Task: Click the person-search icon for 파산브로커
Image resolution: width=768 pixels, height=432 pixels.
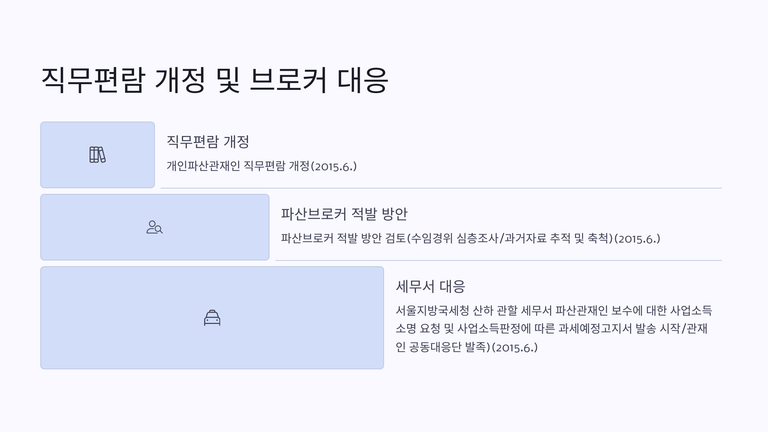Action: 154,227
